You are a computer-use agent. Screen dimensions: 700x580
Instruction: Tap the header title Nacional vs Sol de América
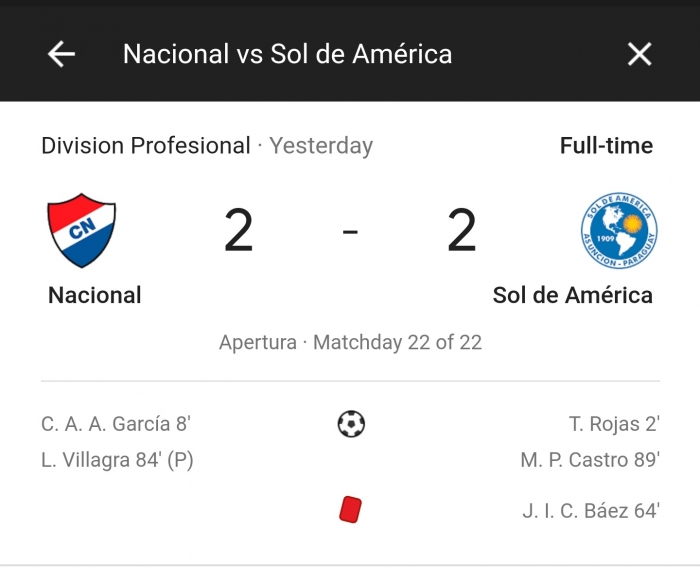288,54
